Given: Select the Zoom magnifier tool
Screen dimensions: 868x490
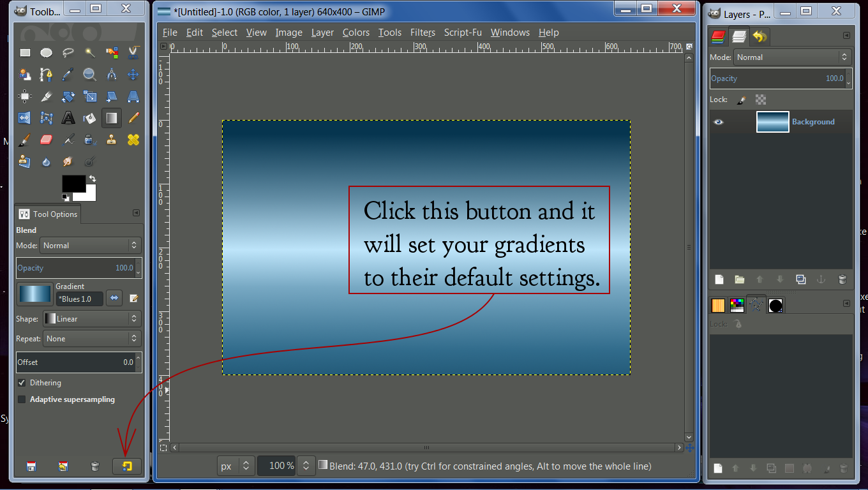Looking at the screenshot, I should pyautogui.click(x=90, y=75).
